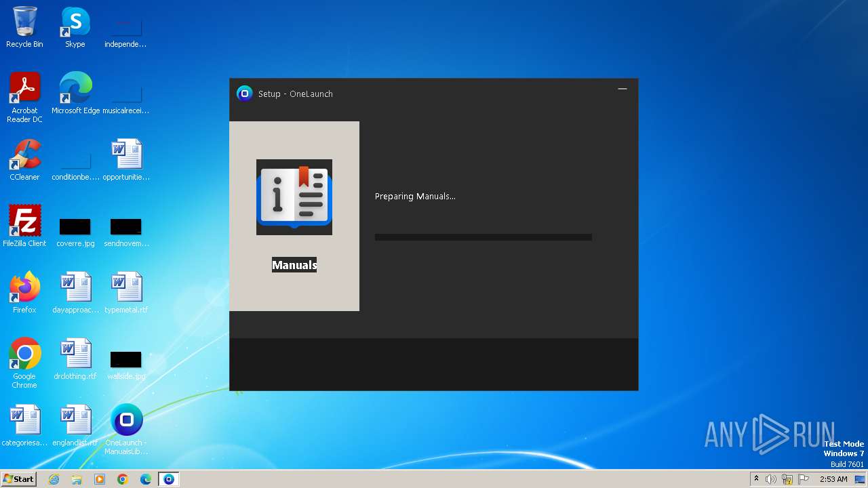868x488 pixels.
Task: Launch Microsoft Edge desktop shortcut
Action: click(x=75, y=94)
